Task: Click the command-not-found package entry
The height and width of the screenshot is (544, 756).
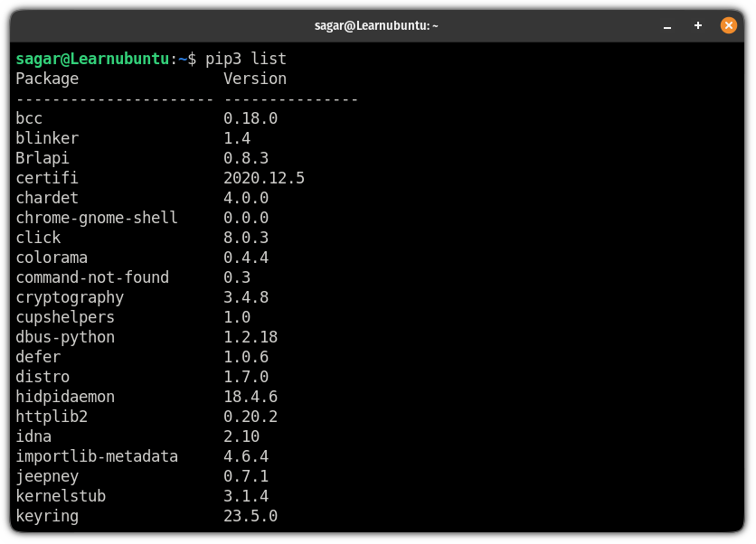Action: [92, 277]
